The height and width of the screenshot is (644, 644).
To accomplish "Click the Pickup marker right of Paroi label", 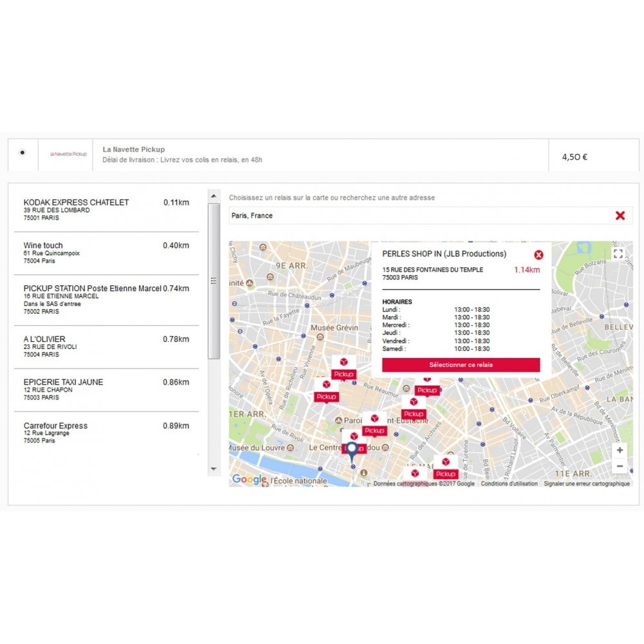I will click(x=374, y=424).
